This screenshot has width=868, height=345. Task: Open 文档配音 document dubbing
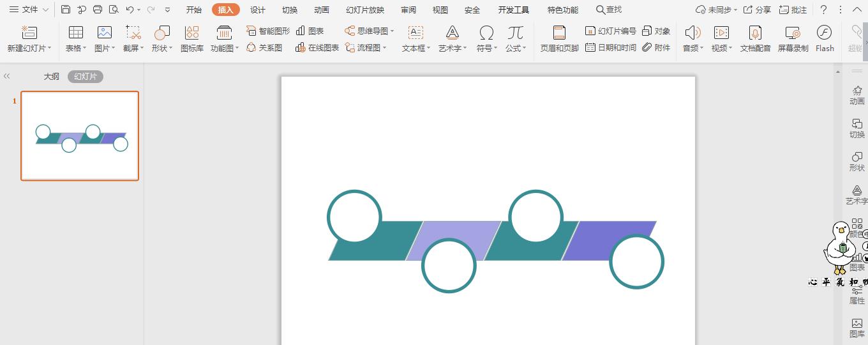756,39
